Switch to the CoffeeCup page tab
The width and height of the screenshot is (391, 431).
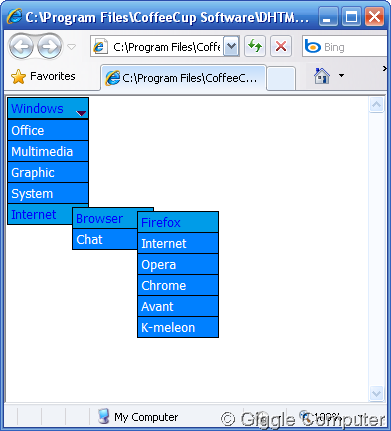[x=183, y=78]
